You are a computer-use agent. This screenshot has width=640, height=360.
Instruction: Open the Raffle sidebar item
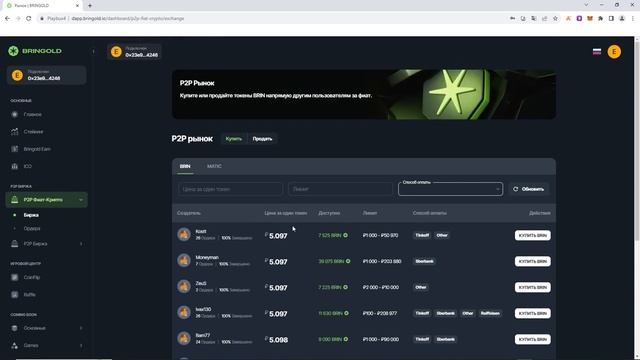29,294
